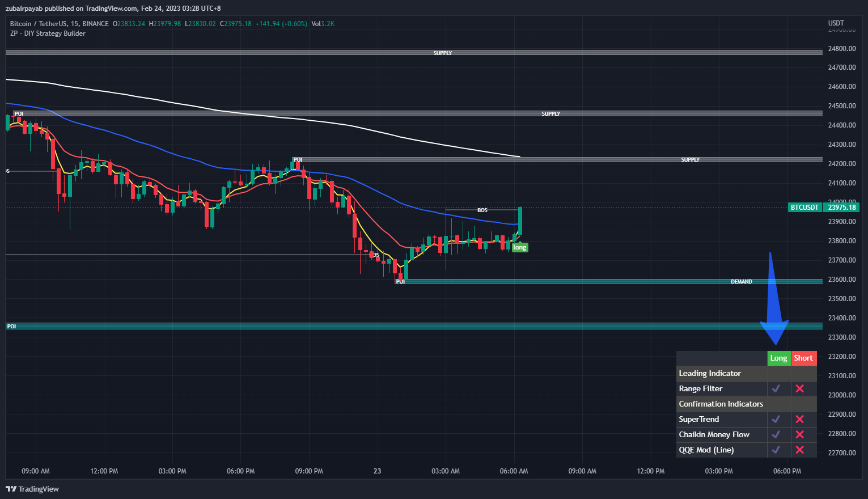Image resolution: width=868 pixels, height=499 pixels.
Task: Click the BOS label on the chart
Action: 482,210
